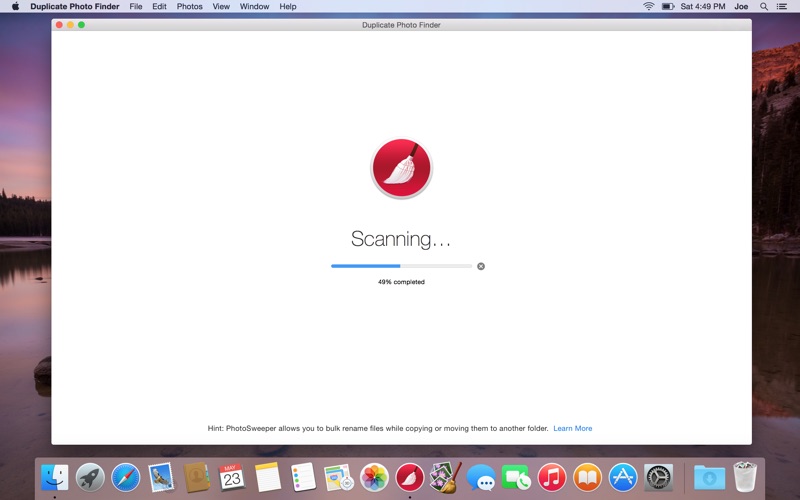Open Duplicate Photo Finder in the dock

point(410,478)
